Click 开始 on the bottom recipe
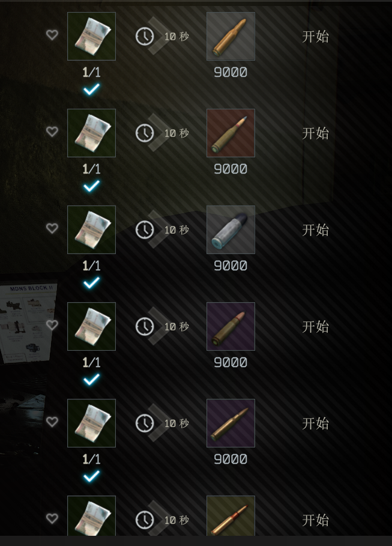This screenshot has height=546, width=392. pyautogui.click(x=315, y=521)
